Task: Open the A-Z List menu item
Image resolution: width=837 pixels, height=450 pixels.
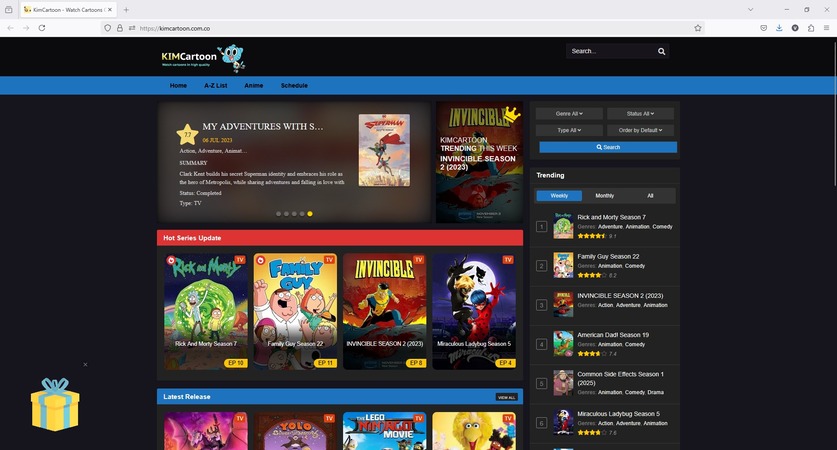Action: coord(216,85)
